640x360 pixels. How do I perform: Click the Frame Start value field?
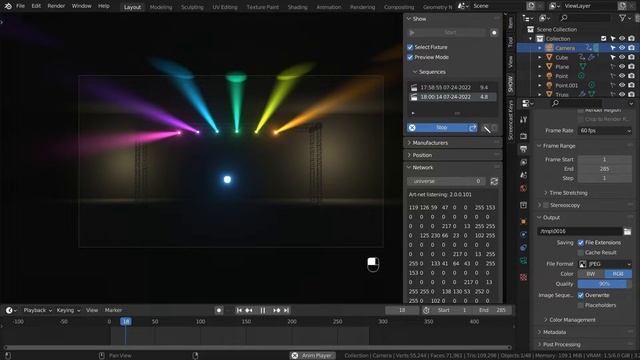(605, 160)
